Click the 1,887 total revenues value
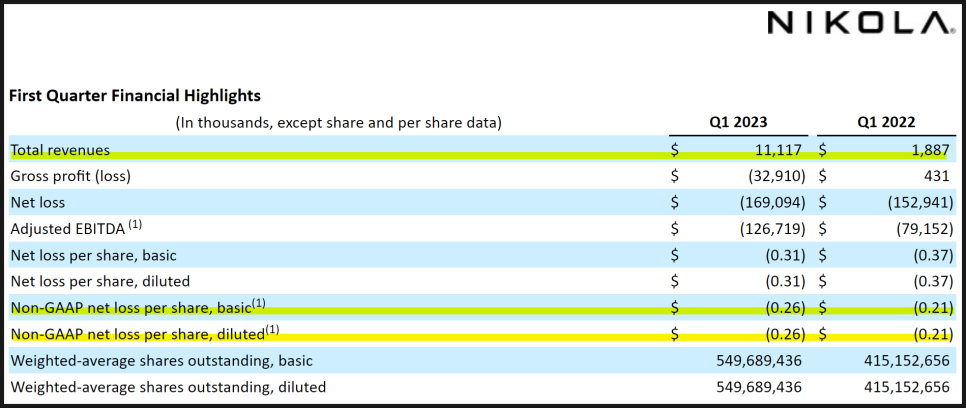The image size is (966, 408). pyautogui.click(x=931, y=150)
